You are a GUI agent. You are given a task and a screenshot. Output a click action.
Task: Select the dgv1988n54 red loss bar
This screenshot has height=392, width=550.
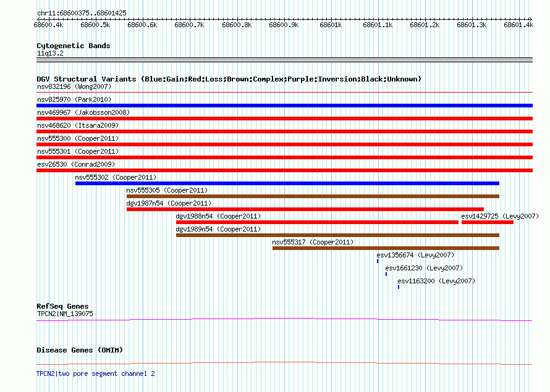click(x=317, y=222)
